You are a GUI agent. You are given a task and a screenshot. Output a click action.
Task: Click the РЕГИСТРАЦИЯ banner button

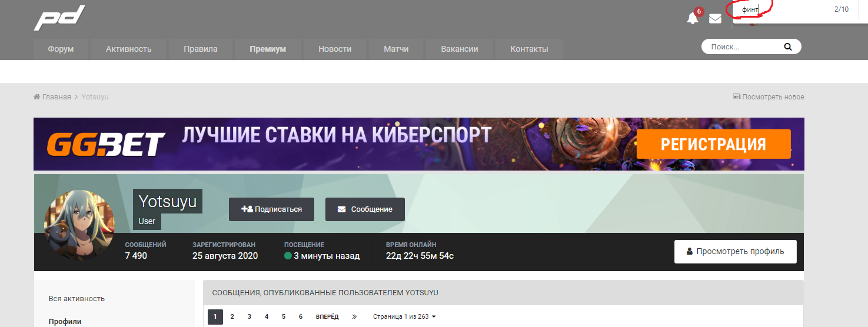(713, 144)
